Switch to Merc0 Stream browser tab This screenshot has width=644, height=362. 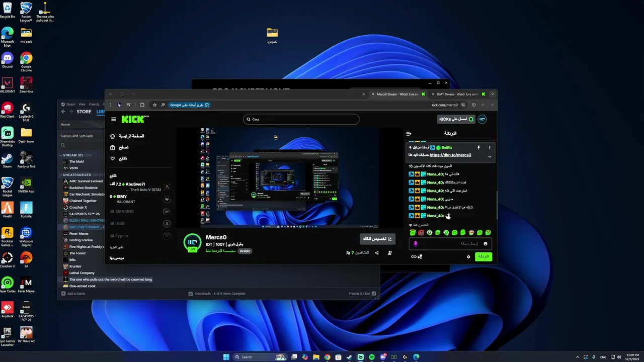click(x=397, y=94)
